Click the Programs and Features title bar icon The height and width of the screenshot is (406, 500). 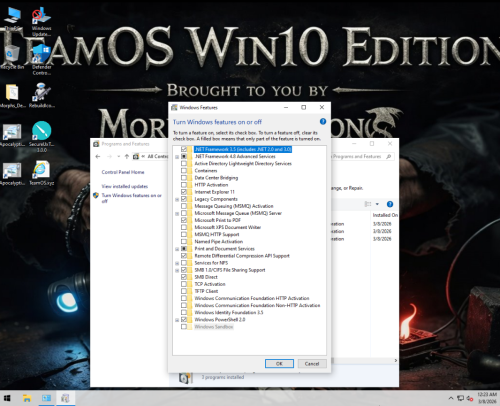[96, 144]
